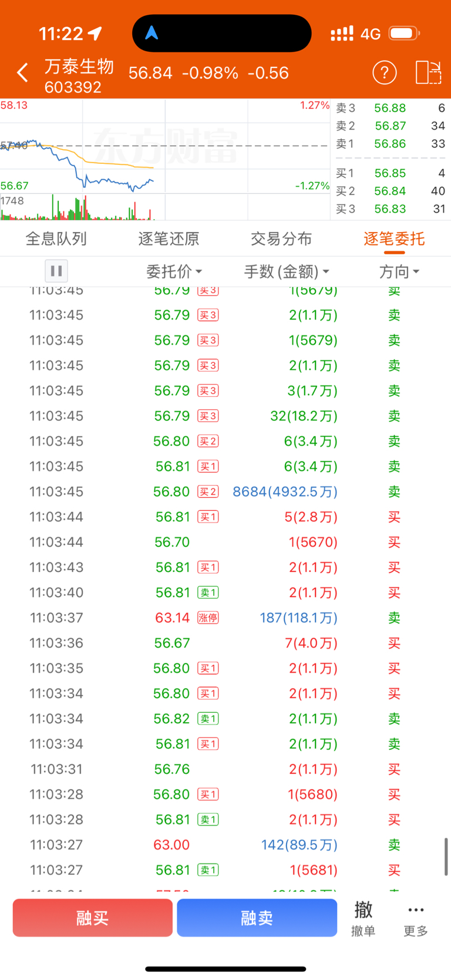Tap the split screen layout icon
Image resolution: width=451 pixels, height=980 pixels.
click(x=428, y=73)
